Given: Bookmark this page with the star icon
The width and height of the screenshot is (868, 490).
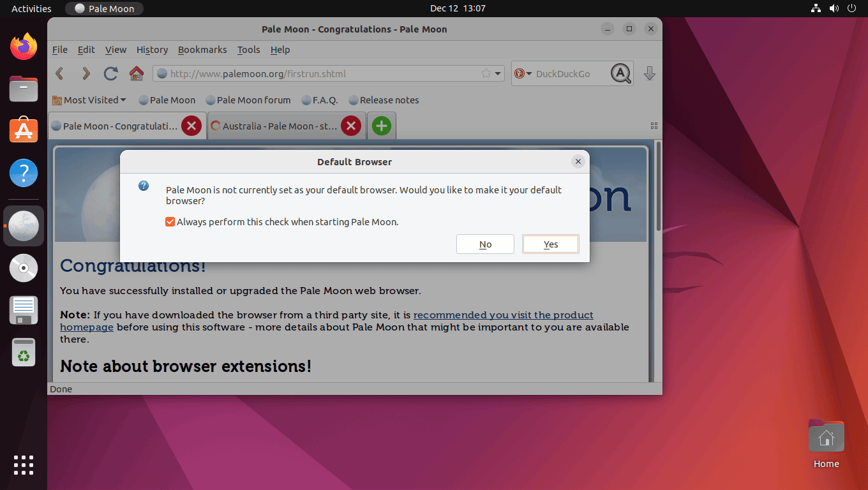Looking at the screenshot, I should (486, 73).
